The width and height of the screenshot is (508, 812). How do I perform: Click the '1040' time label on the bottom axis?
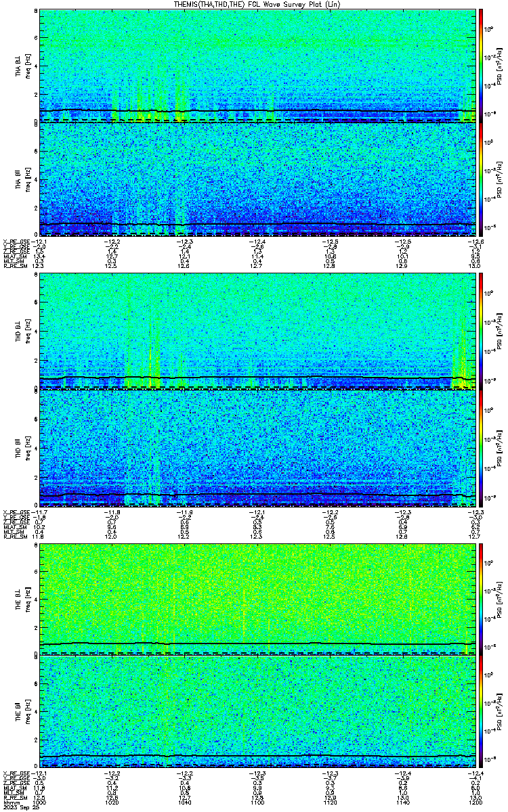coord(186,803)
